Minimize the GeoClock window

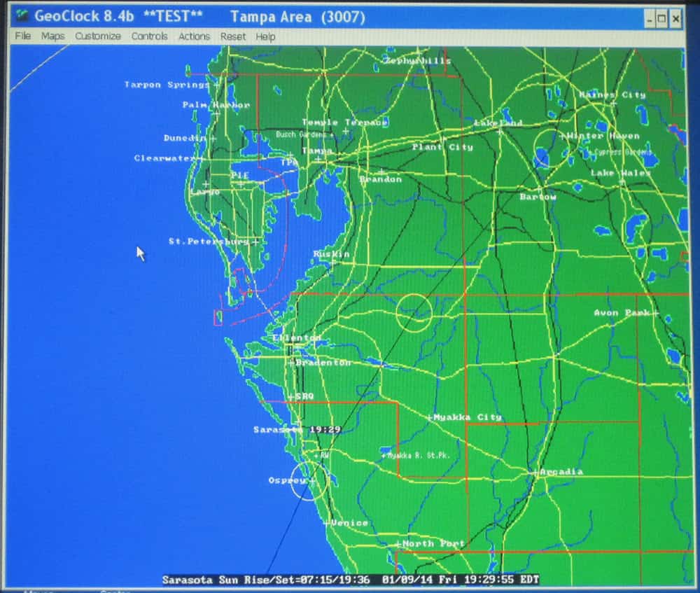click(650, 19)
